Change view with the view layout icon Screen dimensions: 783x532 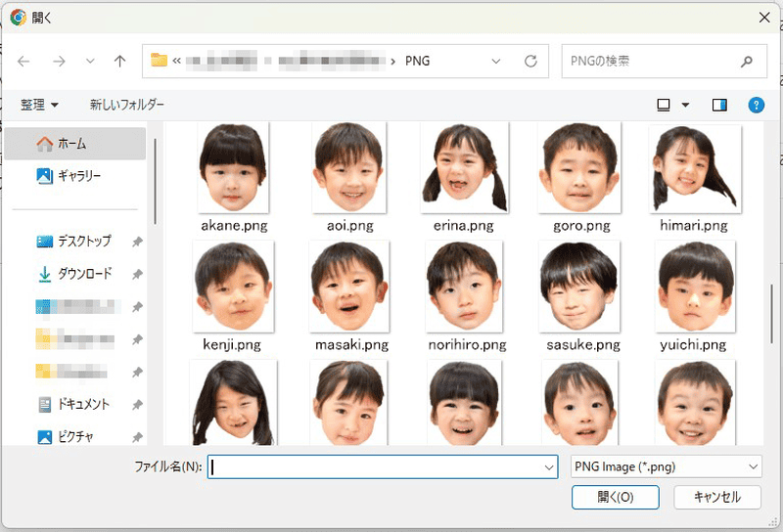(664, 105)
